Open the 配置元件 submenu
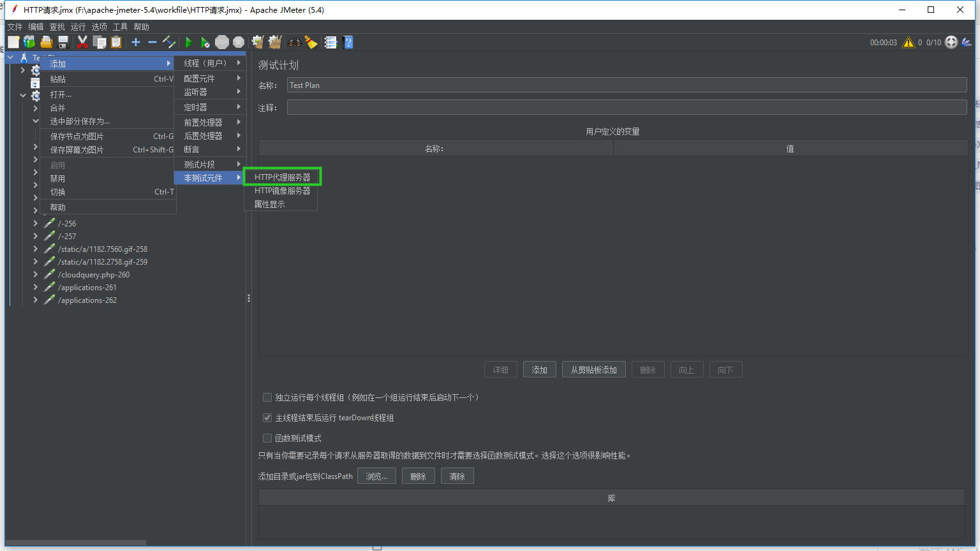Viewport: 980px width, 551px height. pyautogui.click(x=210, y=78)
